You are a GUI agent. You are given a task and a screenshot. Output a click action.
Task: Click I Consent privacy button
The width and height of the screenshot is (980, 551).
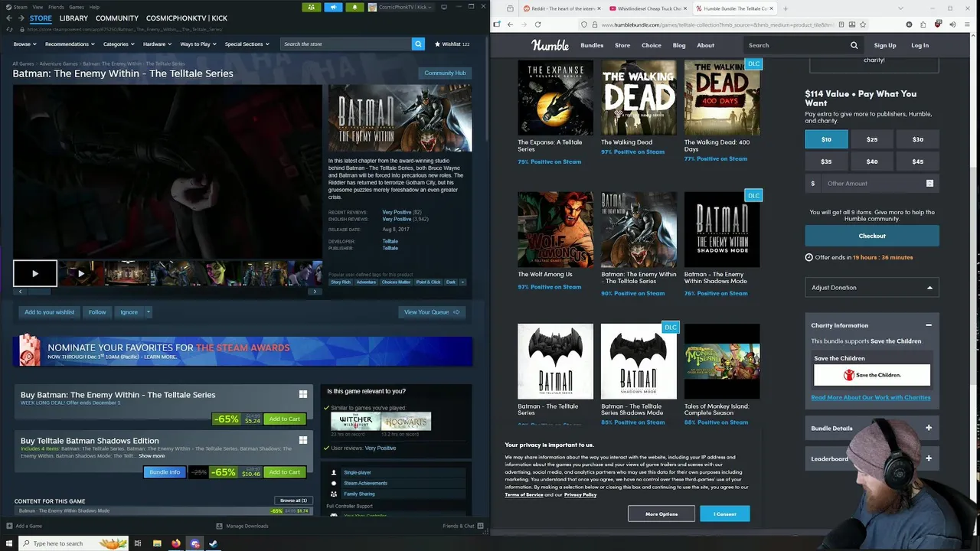(724, 514)
